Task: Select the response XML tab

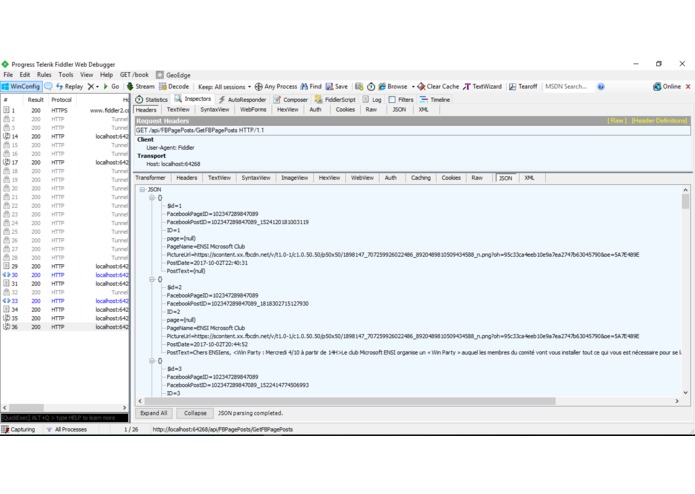Action: tap(529, 178)
